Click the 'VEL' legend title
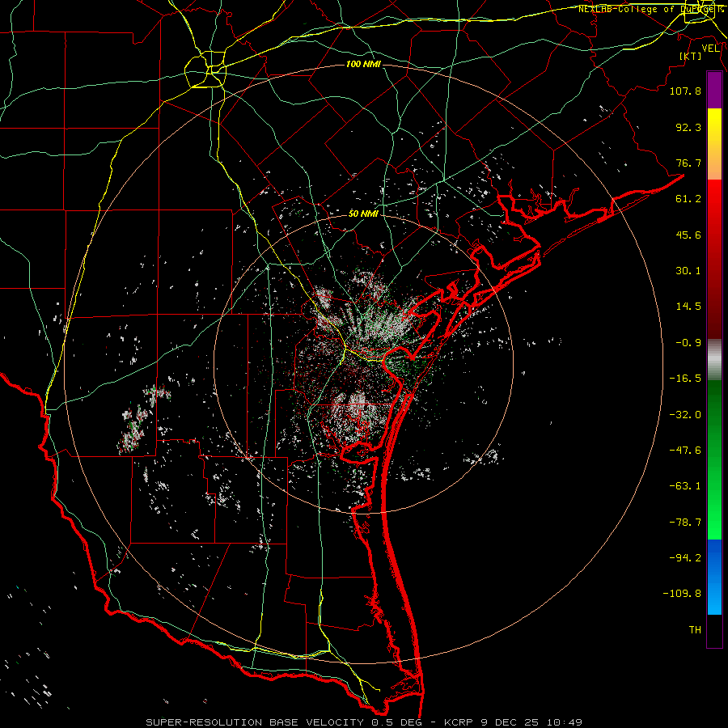This screenshot has height=728, width=728. 711,49
